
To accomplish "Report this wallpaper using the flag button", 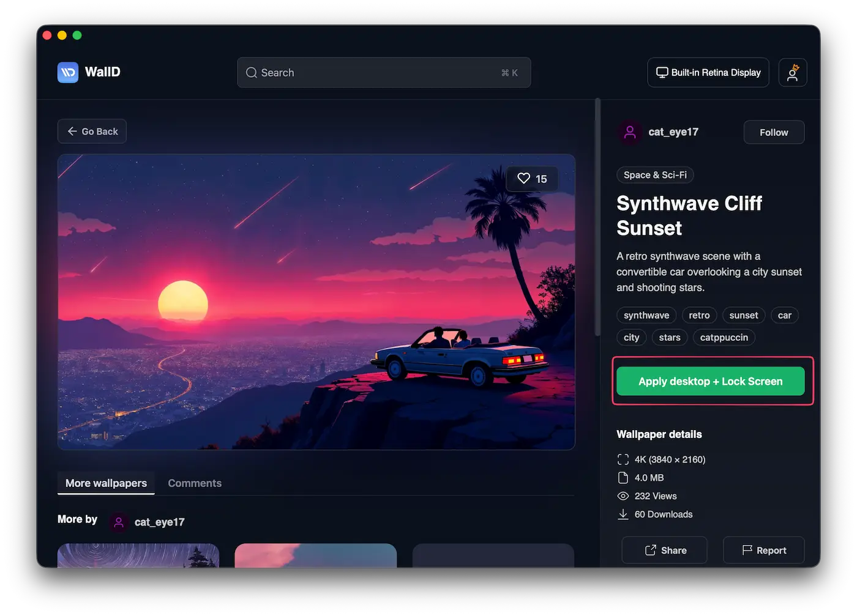I will pos(763,550).
